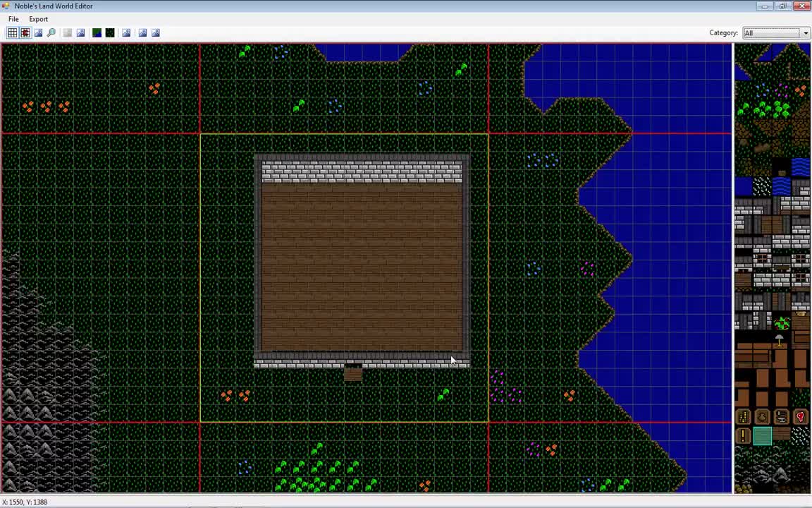Select the grass-and-water layer toolbar button

(x=97, y=32)
